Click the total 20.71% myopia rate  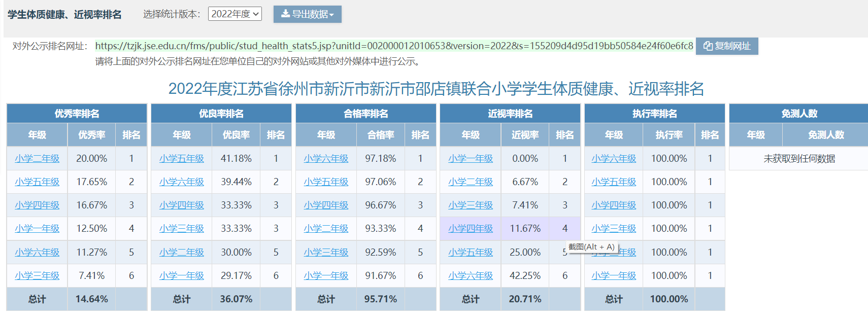click(x=525, y=299)
